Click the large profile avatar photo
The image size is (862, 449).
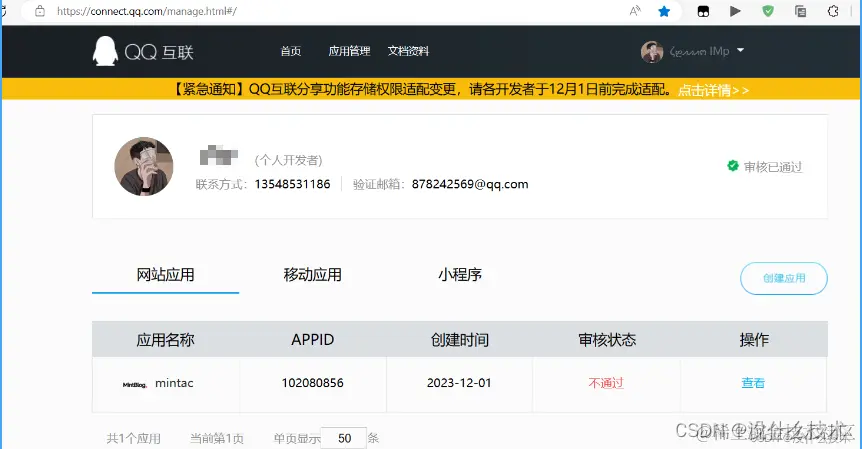pos(144,167)
